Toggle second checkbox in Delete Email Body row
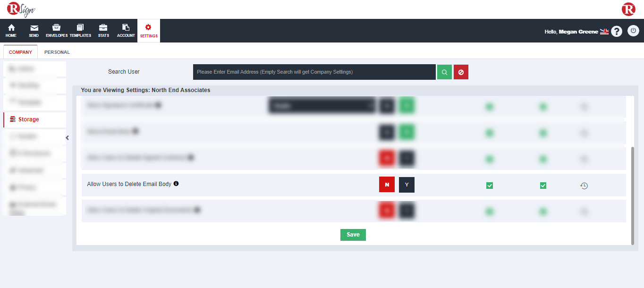Image resolution: width=644 pixels, height=288 pixels. (x=543, y=186)
